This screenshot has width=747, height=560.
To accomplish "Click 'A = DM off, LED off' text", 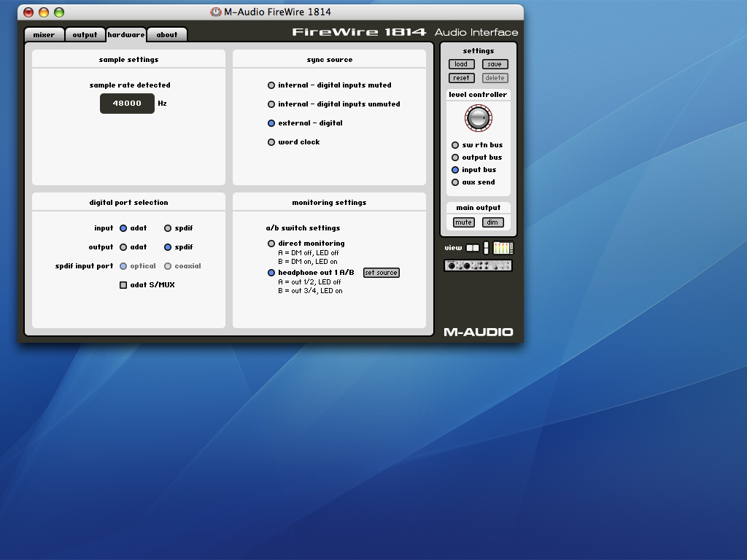I will [309, 253].
